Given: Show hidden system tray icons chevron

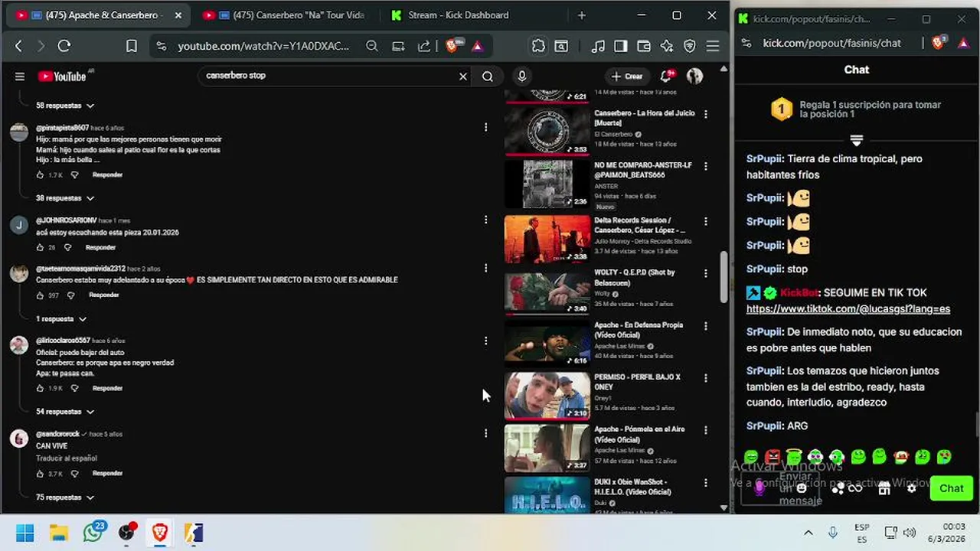Looking at the screenshot, I should click(x=808, y=533).
